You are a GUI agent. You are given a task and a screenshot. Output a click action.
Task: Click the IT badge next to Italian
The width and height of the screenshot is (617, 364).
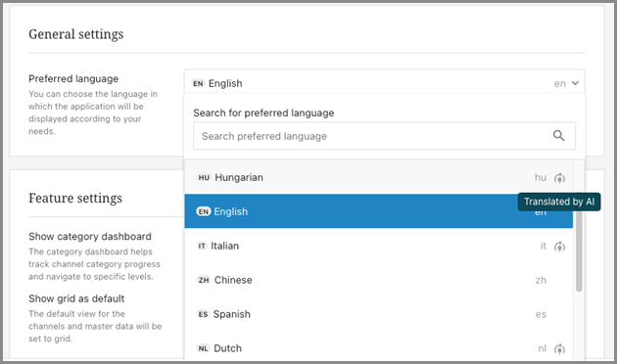click(x=202, y=246)
